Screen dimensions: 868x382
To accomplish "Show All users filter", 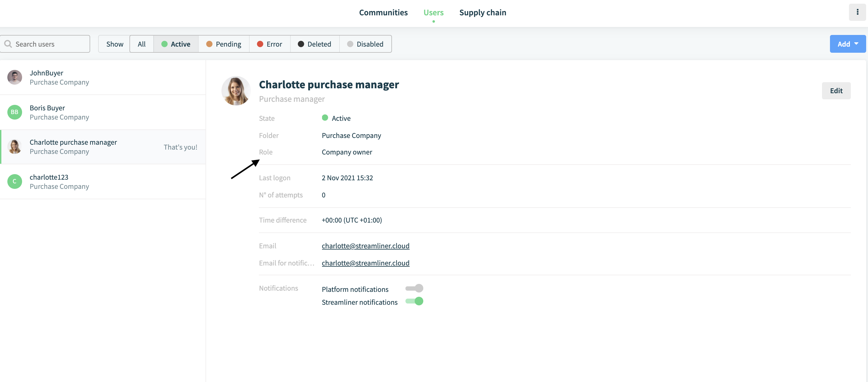I will 141,44.
